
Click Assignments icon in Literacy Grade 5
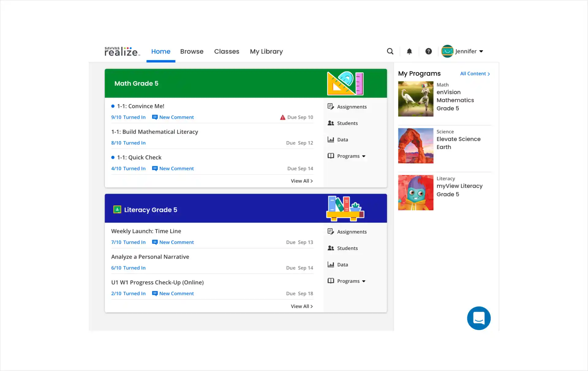pyautogui.click(x=331, y=232)
